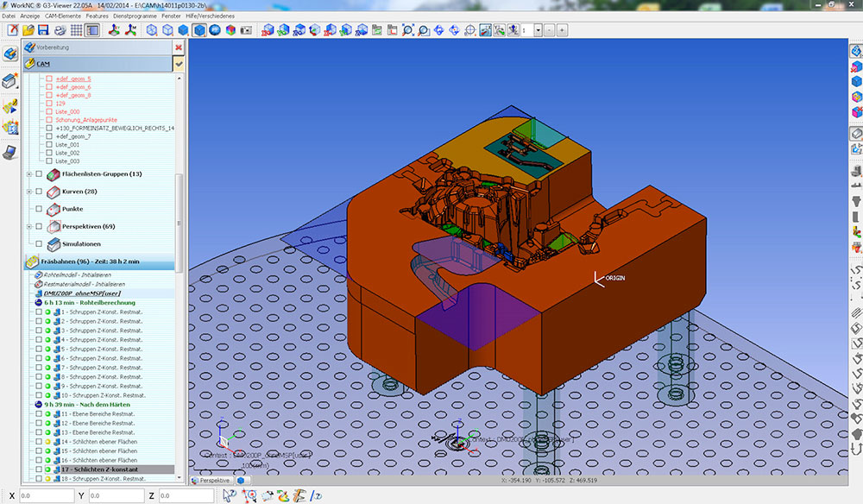Click the selection arrow icon in bottom toolbar
Image resolution: width=863 pixels, height=504 pixels.
(229, 495)
